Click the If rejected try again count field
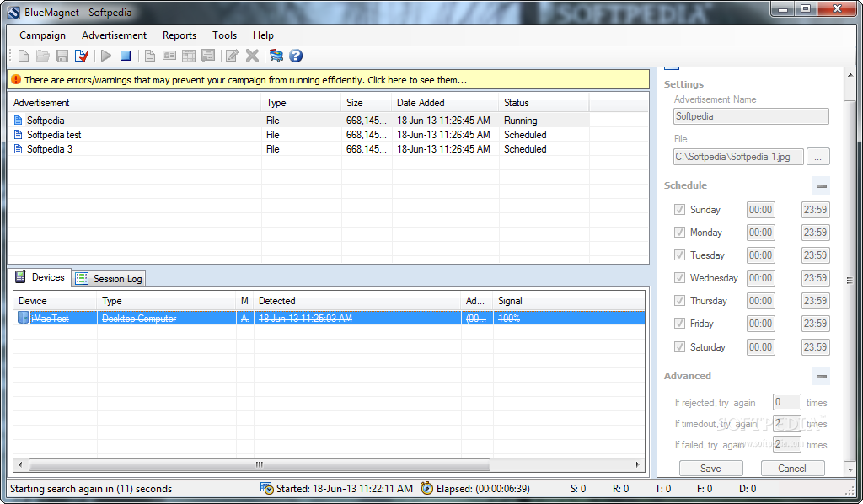863x504 pixels. (786, 402)
